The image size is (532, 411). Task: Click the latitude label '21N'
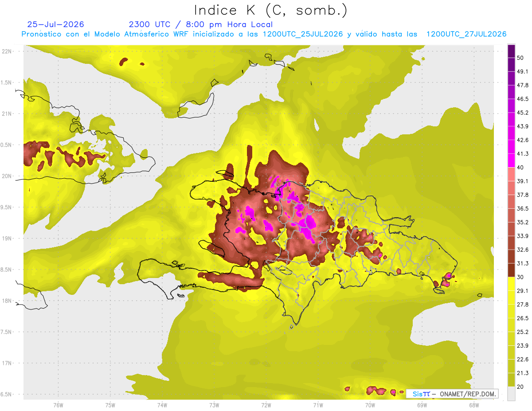click(x=6, y=114)
